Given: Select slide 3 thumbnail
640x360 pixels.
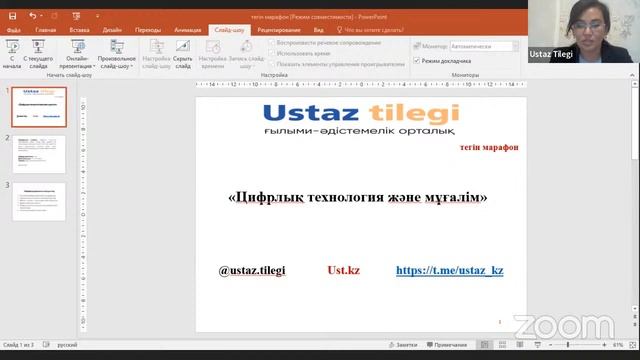Looking at the screenshot, I should [x=39, y=202].
